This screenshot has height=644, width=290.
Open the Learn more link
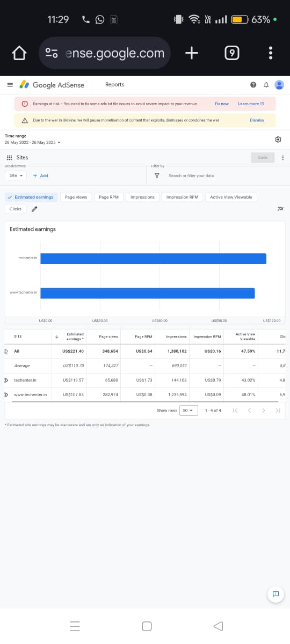[x=251, y=104]
